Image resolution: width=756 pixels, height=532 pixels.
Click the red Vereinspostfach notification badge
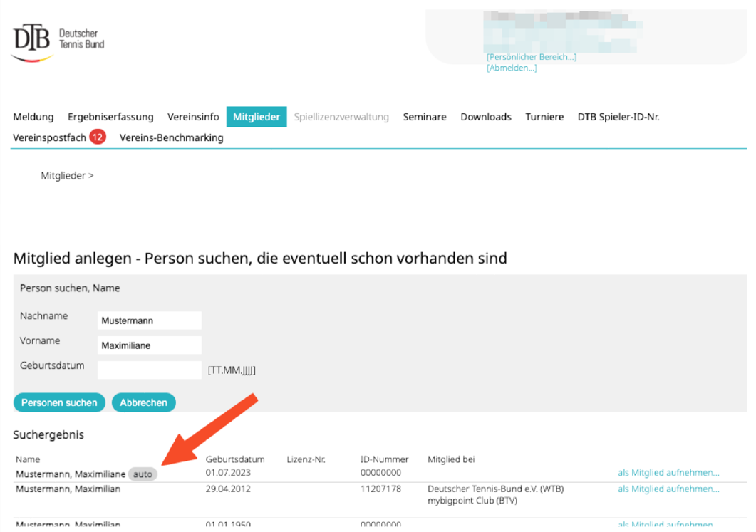point(98,137)
